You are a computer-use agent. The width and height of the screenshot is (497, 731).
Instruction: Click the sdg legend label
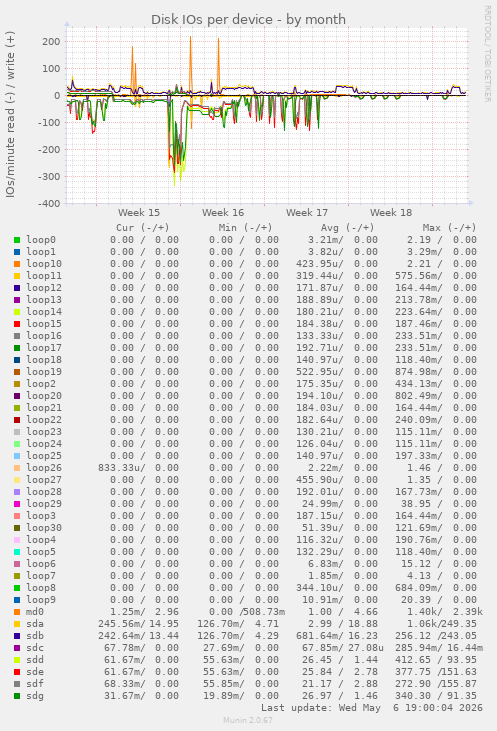tap(35, 696)
